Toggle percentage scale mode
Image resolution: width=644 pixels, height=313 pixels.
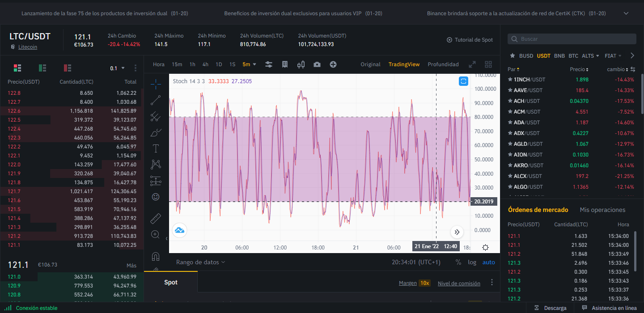point(458,262)
